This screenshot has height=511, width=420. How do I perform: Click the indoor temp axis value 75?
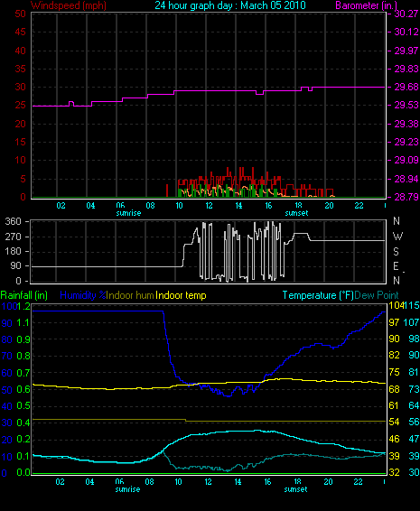(394, 372)
